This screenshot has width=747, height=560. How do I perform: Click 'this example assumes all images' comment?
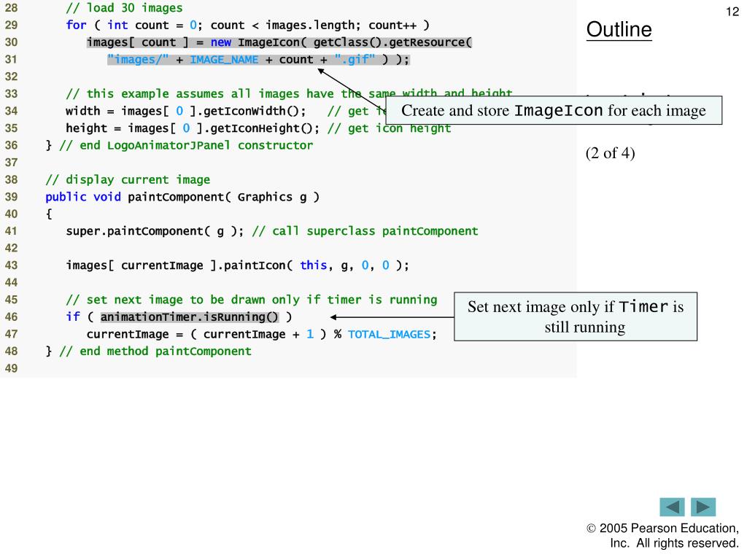click(x=289, y=93)
